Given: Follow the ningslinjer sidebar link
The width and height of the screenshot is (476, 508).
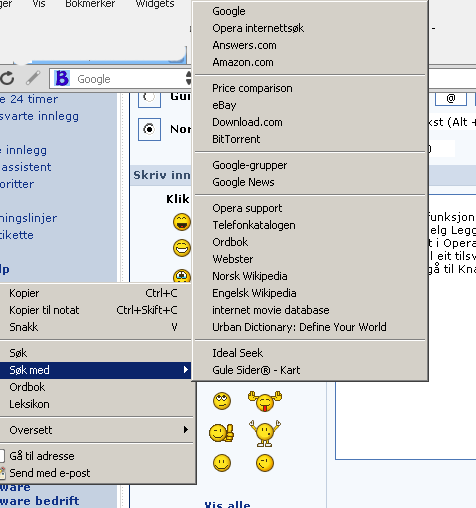Looking at the screenshot, I should 28,218.
